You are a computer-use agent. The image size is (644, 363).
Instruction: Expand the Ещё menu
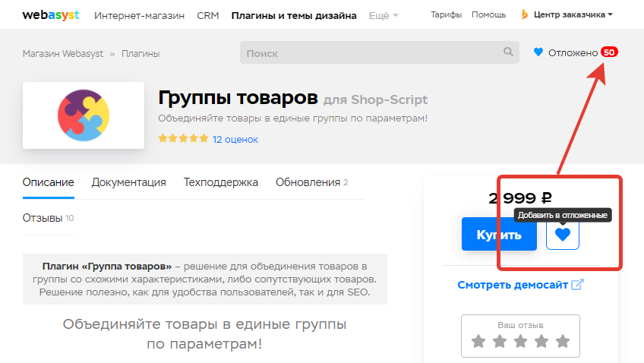(384, 16)
